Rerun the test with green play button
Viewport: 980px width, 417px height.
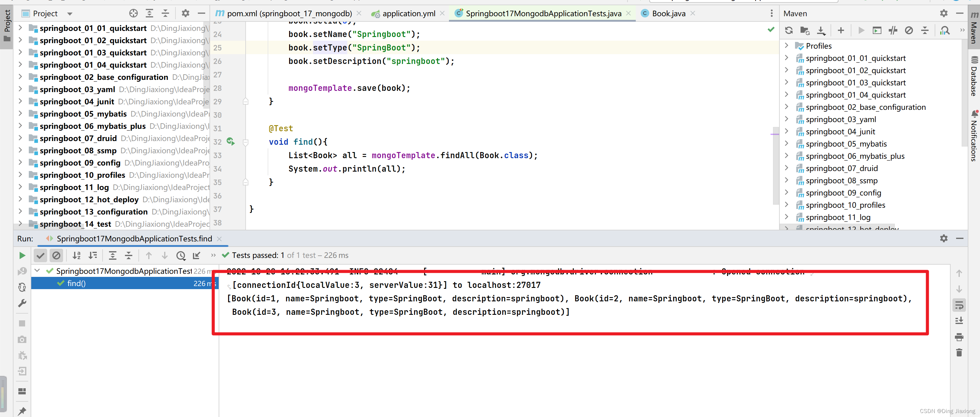pyautogui.click(x=22, y=255)
